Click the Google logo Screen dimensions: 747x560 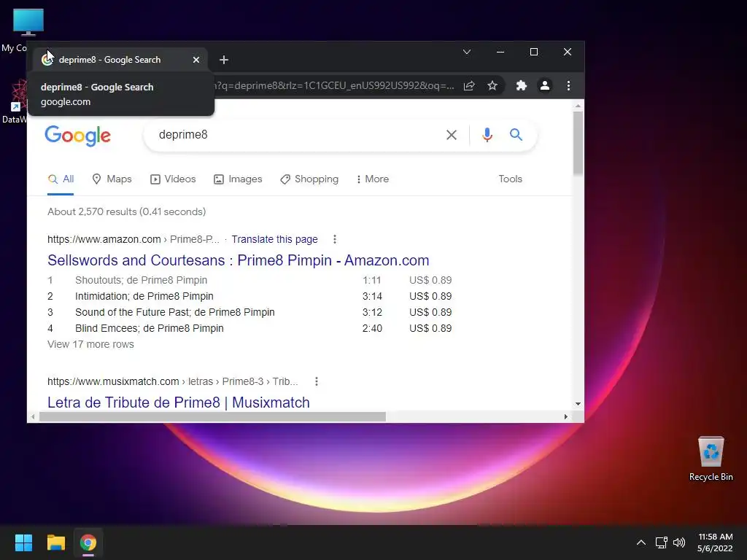tap(77, 136)
